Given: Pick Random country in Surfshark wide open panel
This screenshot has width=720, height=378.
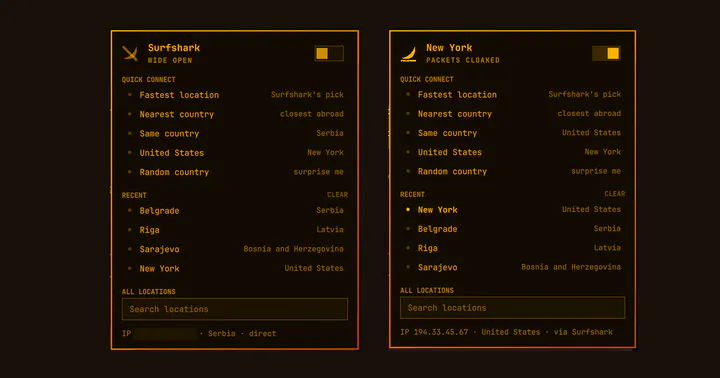Looking at the screenshot, I should (235, 172).
